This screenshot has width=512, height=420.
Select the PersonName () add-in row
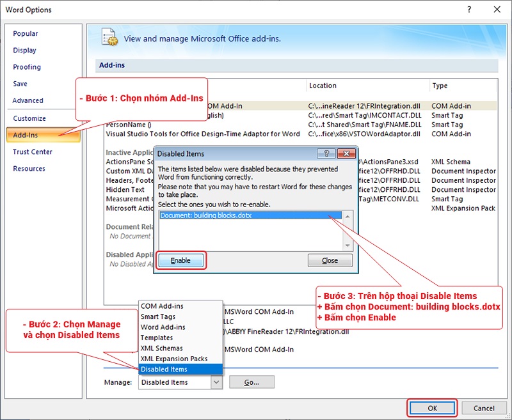coord(300,125)
